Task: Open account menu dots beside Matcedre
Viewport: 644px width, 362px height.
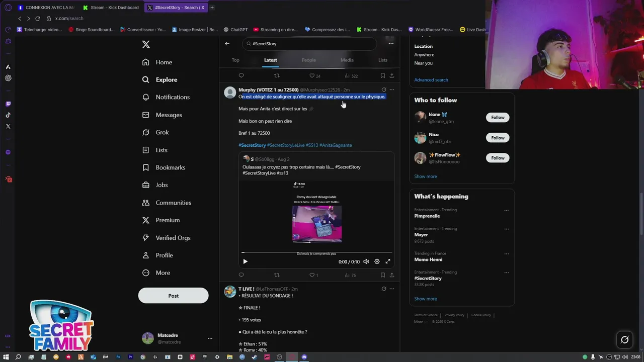Action: [x=210, y=338]
